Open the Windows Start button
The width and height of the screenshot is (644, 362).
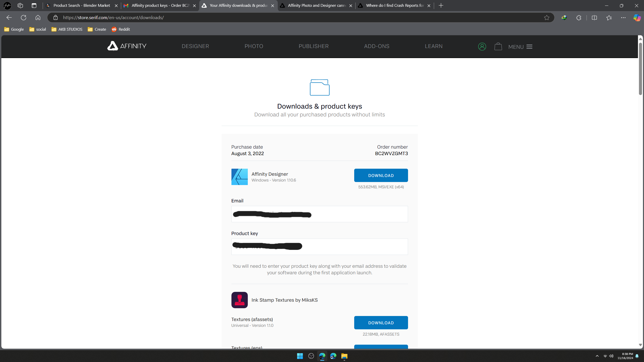[x=300, y=356]
